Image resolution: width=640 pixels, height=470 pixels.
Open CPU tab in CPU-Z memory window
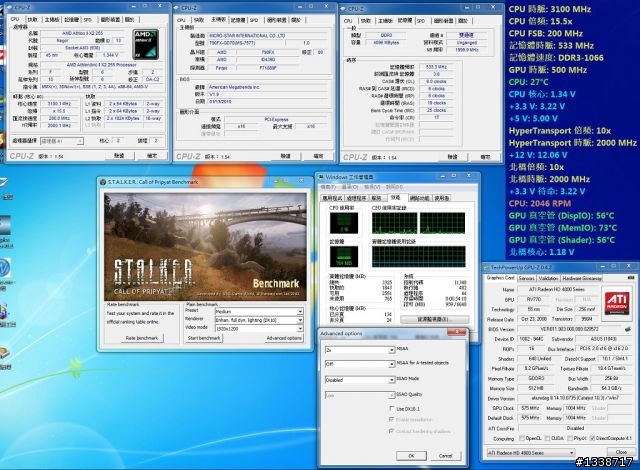point(348,21)
